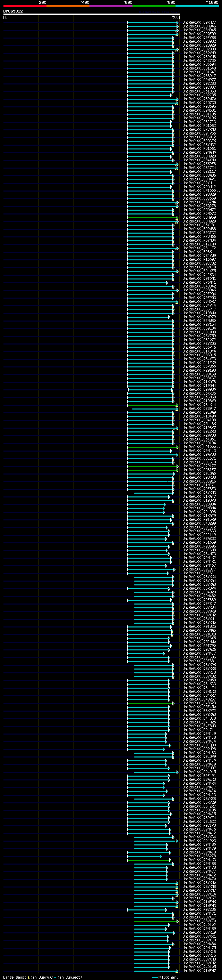Select hit UniRef100_Q8RVN8

pyautogui.click(x=199, y=57)
